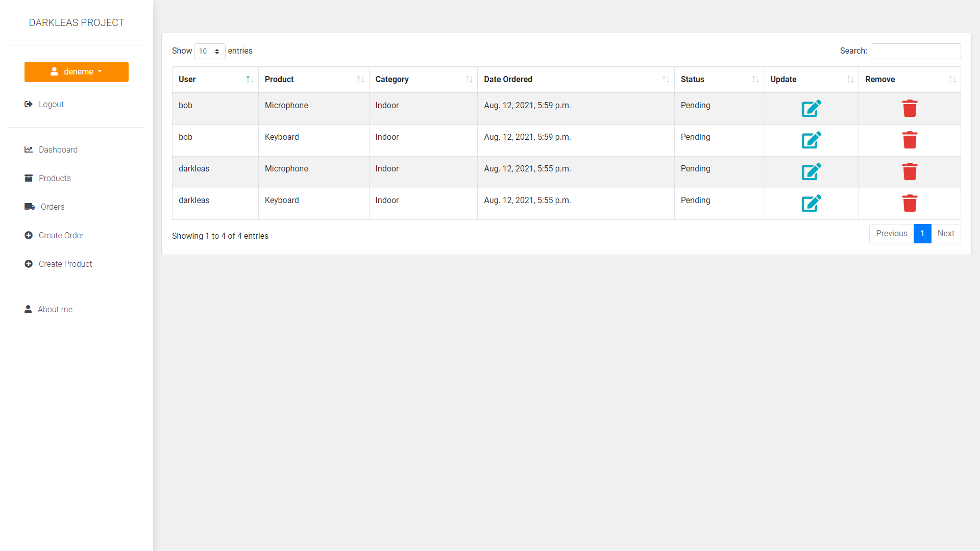The height and width of the screenshot is (551, 980).
Task: Click the Logout link
Action: point(51,104)
